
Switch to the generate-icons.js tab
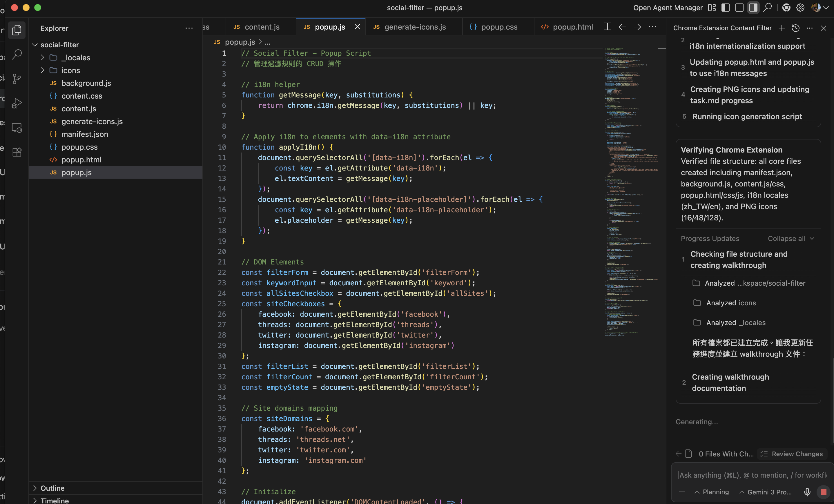click(x=415, y=27)
